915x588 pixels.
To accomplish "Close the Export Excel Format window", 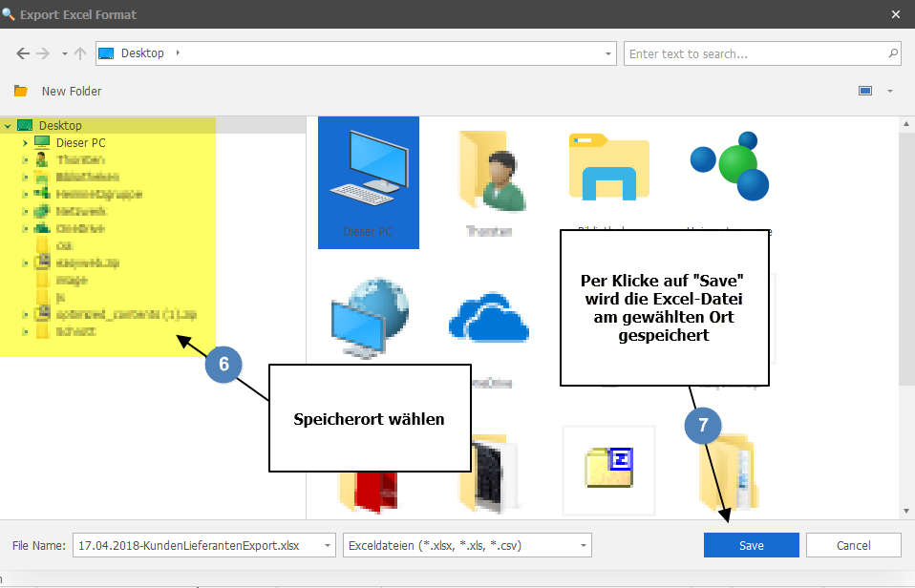I will tap(896, 14).
